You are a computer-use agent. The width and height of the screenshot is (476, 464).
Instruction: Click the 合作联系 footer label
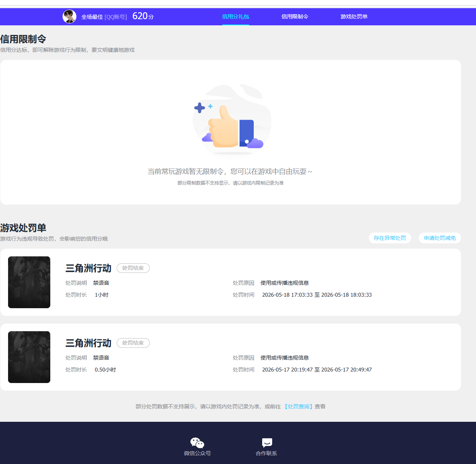point(266,453)
